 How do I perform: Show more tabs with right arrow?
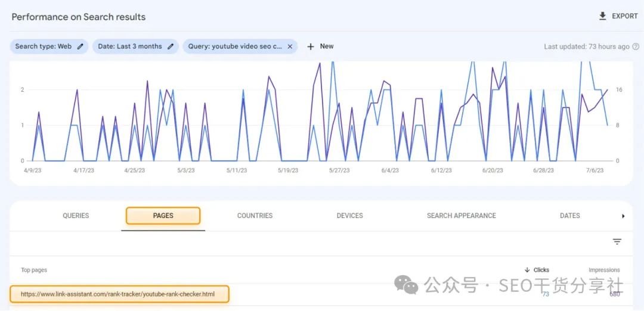(623, 216)
